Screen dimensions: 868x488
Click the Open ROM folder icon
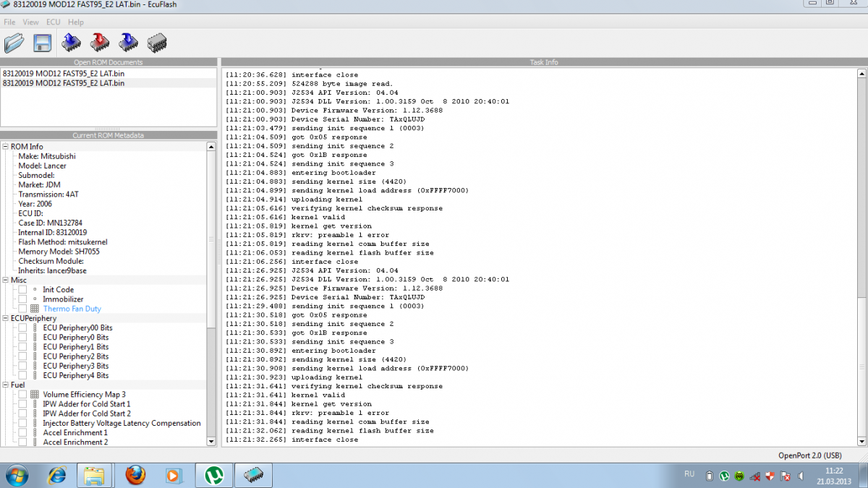coord(14,43)
